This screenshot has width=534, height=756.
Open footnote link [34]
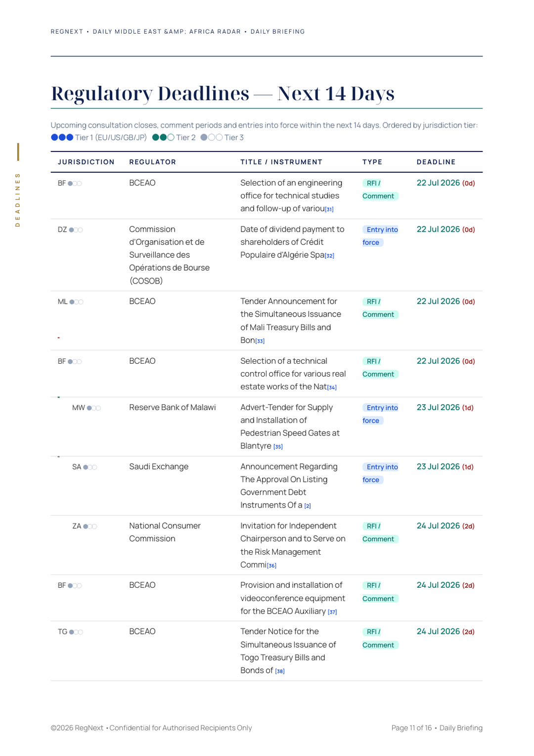click(x=332, y=387)
